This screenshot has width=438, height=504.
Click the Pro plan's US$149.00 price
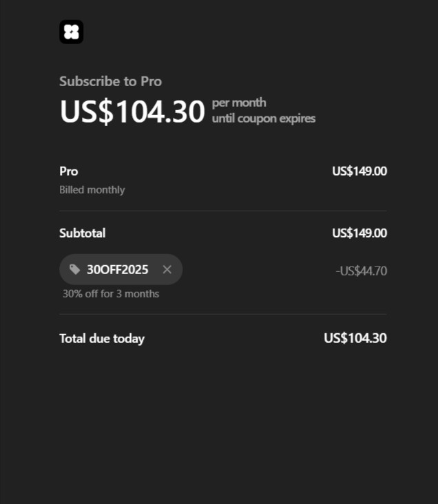click(359, 171)
